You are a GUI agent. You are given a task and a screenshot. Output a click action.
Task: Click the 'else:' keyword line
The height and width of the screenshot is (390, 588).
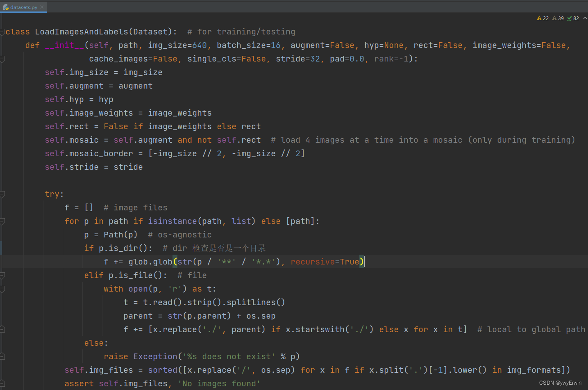[x=96, y=343]
